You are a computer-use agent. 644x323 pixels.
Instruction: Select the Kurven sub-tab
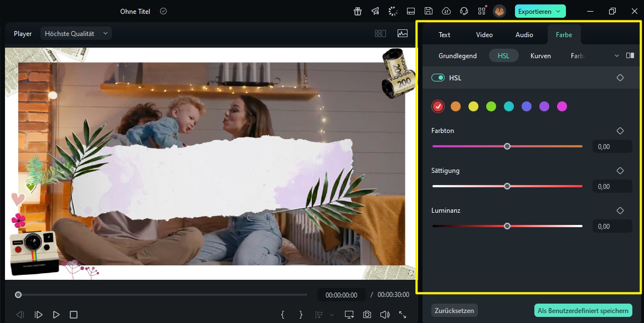click(540, 55)
